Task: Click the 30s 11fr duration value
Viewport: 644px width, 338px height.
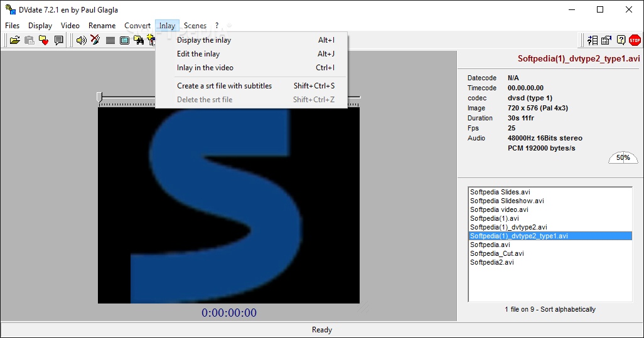Action: 521,118
